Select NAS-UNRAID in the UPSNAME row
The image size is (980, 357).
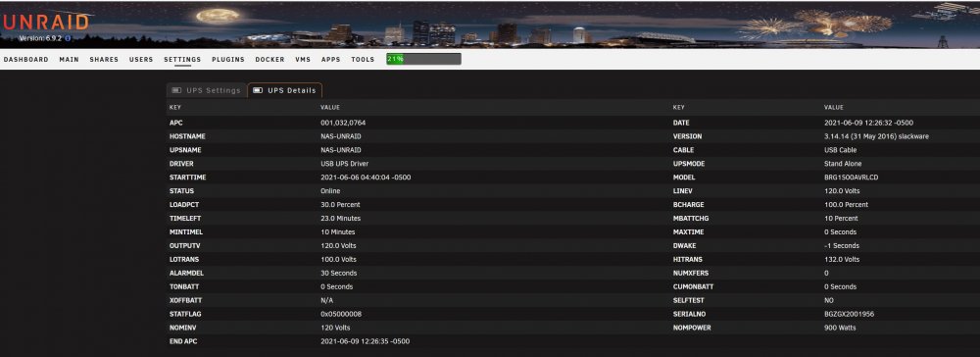(x=341, y=150)
